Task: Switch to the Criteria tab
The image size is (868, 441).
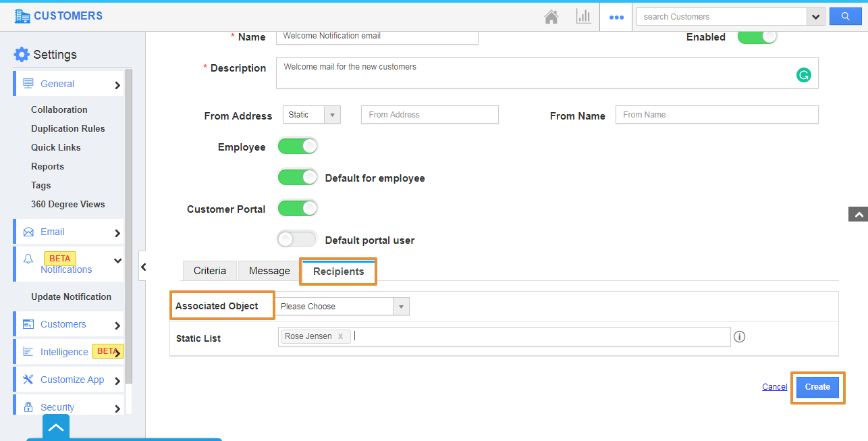Action: pyautogui.click(x=209, y=271)
